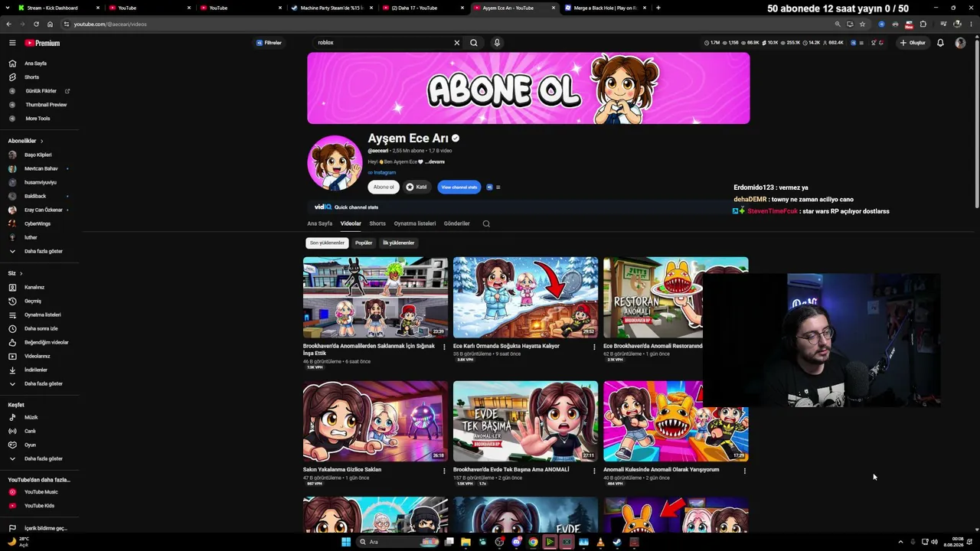Clear the search box text
Screen dimensions: 980x551
coord(457,43)
